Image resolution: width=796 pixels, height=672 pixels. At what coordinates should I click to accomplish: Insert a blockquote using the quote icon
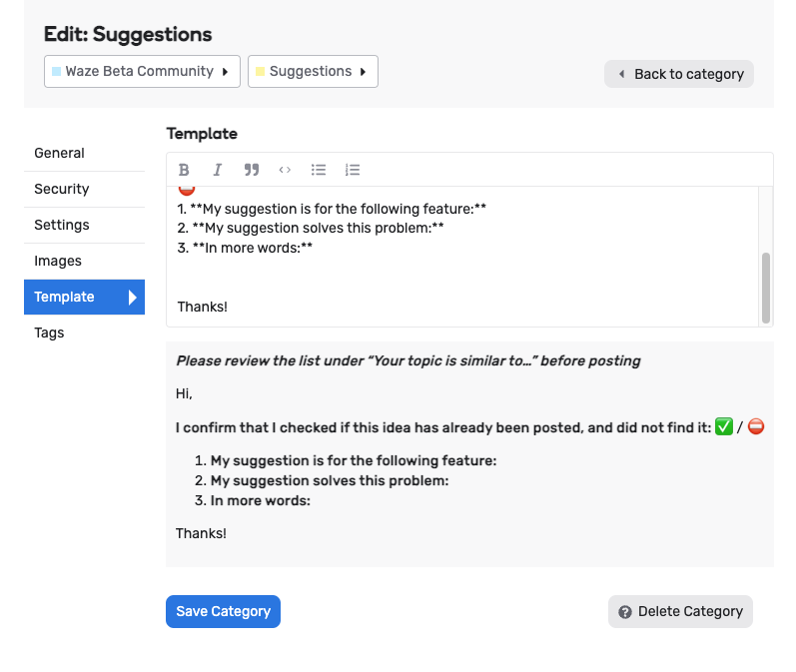252,170
